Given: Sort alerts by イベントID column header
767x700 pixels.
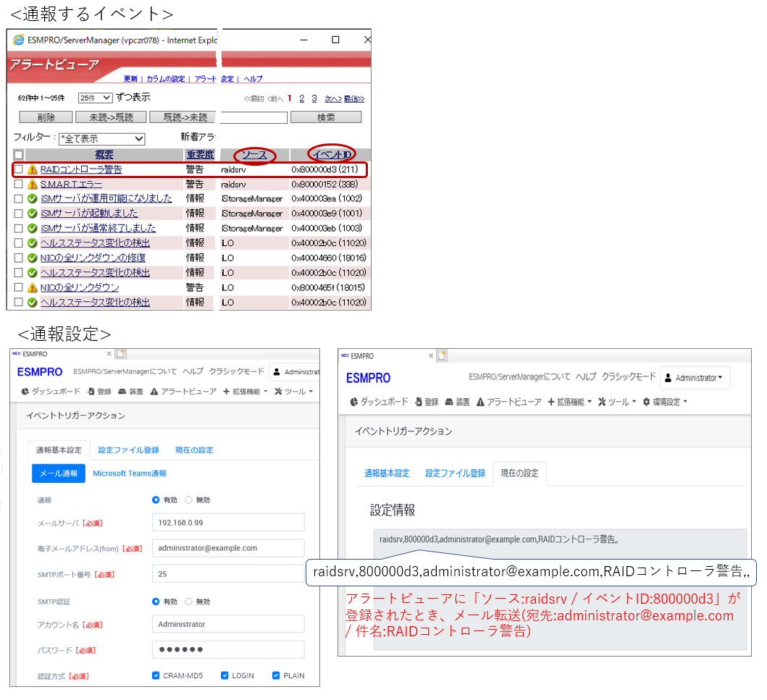Looking at the screenshot, I should 332,155.
